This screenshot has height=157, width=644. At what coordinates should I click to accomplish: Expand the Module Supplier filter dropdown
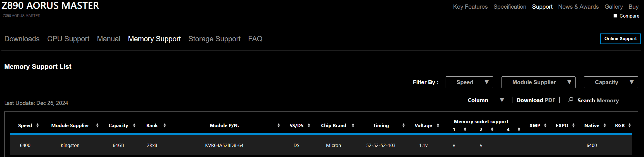[538, 82]
